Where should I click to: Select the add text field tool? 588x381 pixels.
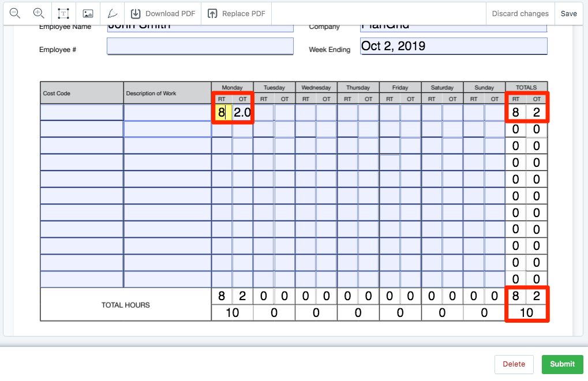click(x=63, y=13)
